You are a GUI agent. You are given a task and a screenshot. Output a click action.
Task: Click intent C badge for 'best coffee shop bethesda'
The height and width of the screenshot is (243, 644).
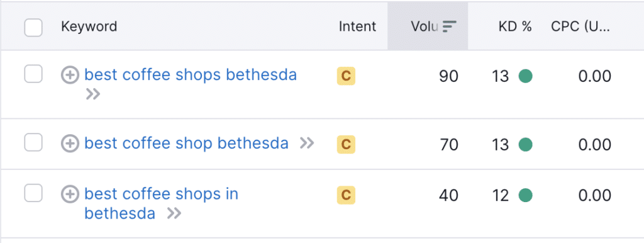point(346,144)
